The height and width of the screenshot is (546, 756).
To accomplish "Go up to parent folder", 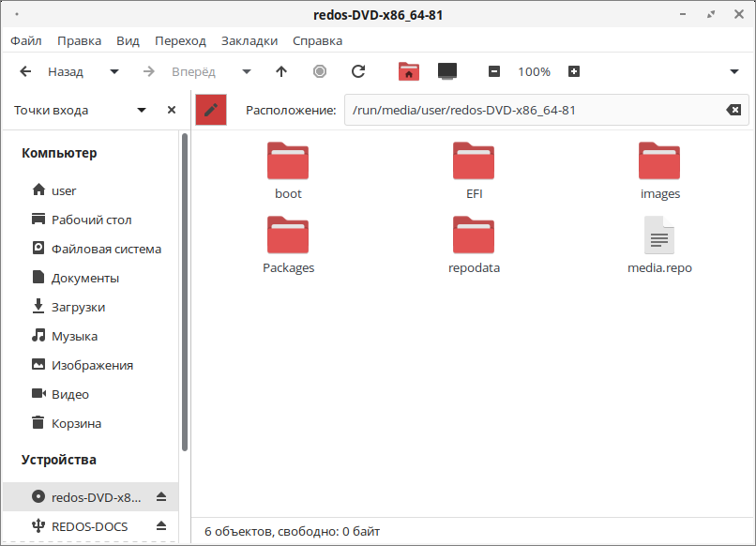I will 281,72.
